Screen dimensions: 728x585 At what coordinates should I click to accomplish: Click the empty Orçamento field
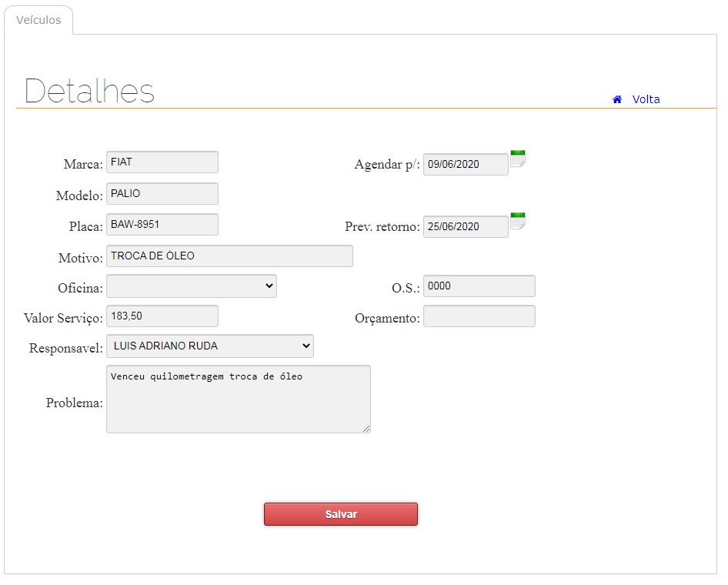479,316
